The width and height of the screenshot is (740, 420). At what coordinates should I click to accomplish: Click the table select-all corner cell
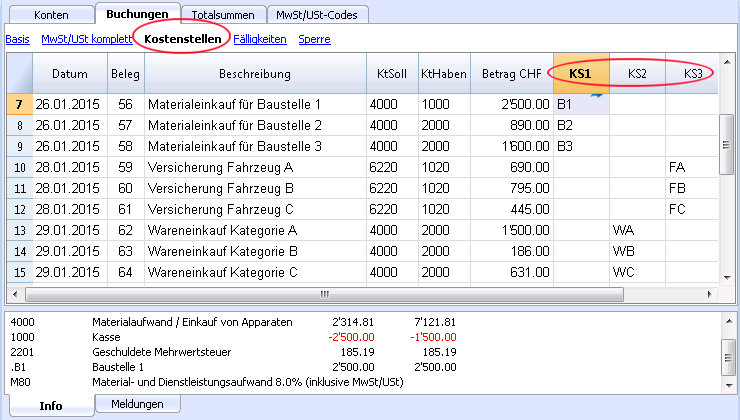coord(19,74)
